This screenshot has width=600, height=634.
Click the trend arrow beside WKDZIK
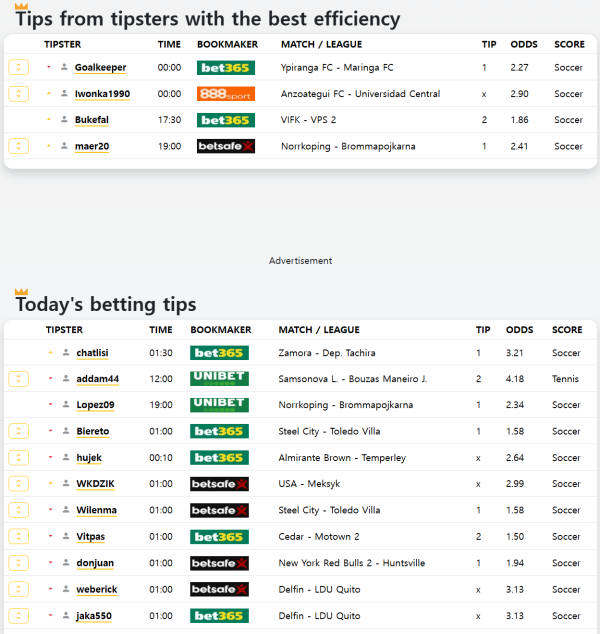pos(49,484)
